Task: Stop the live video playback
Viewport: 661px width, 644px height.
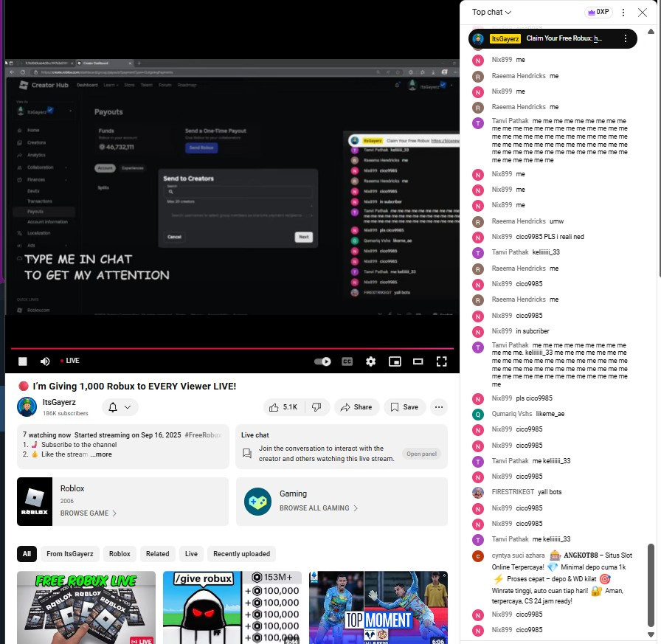Action: pos(23,361)
